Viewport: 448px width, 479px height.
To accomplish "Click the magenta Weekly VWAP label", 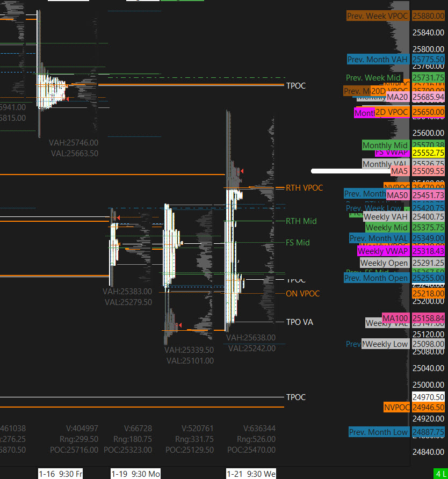I will point(383,251).
